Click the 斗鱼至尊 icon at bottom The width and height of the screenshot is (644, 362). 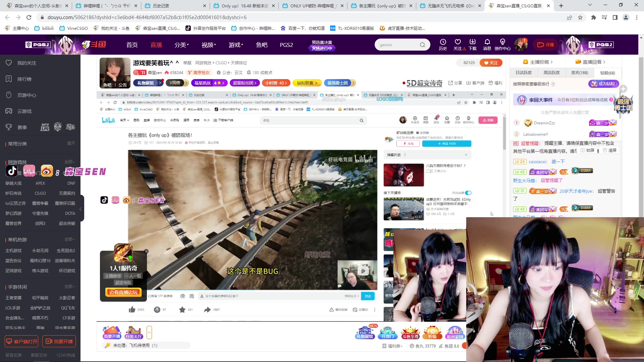(411, 333)
